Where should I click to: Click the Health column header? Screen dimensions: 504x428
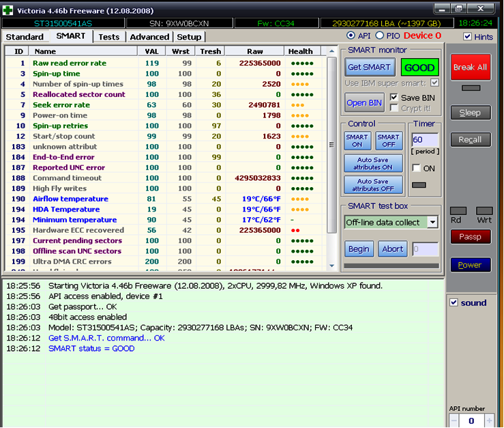click(x=301, y=51)
